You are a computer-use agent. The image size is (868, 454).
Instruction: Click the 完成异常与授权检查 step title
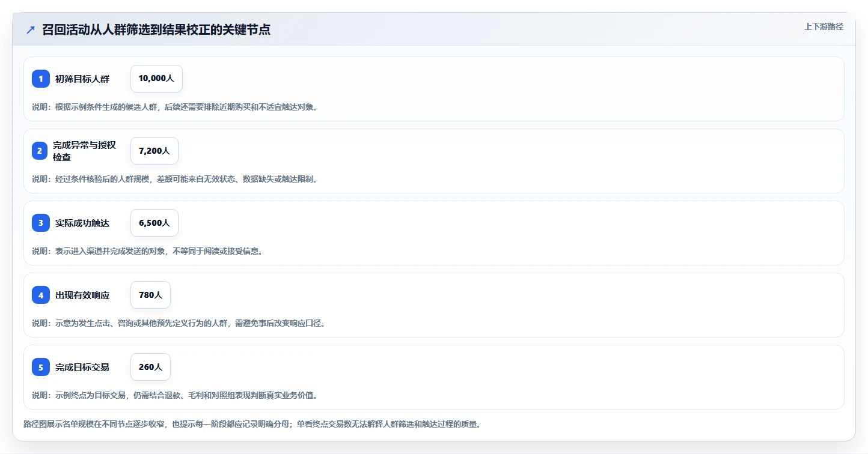pyautogui.click(x=84, y=151)
